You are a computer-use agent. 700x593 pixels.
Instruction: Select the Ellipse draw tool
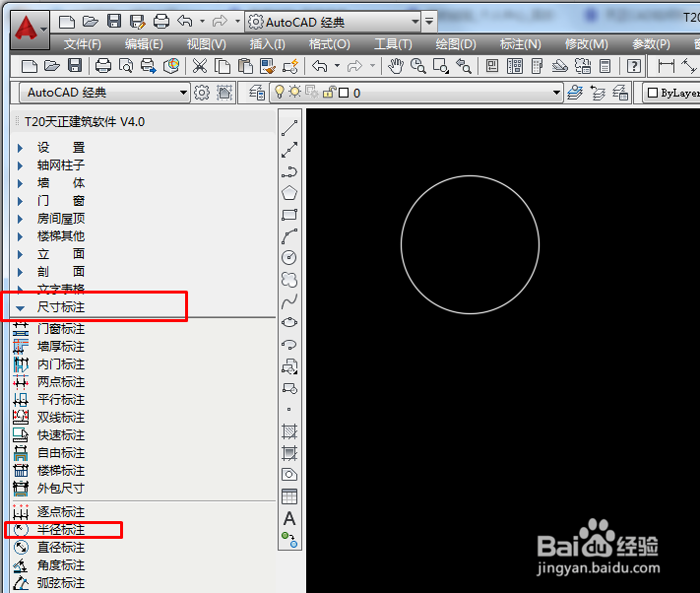click(289, 322)
